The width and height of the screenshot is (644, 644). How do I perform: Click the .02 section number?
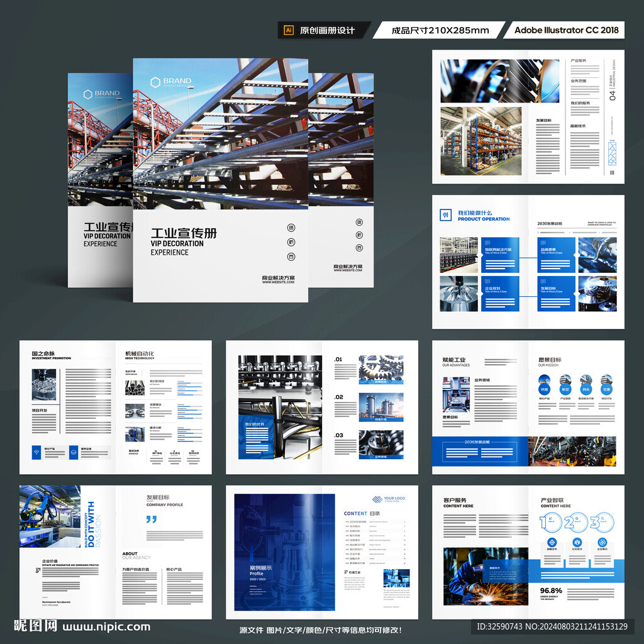[338, 397]
